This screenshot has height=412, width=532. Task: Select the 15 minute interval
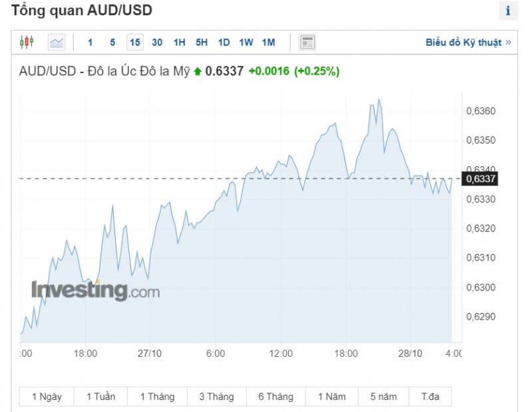[x=135, y=43]
